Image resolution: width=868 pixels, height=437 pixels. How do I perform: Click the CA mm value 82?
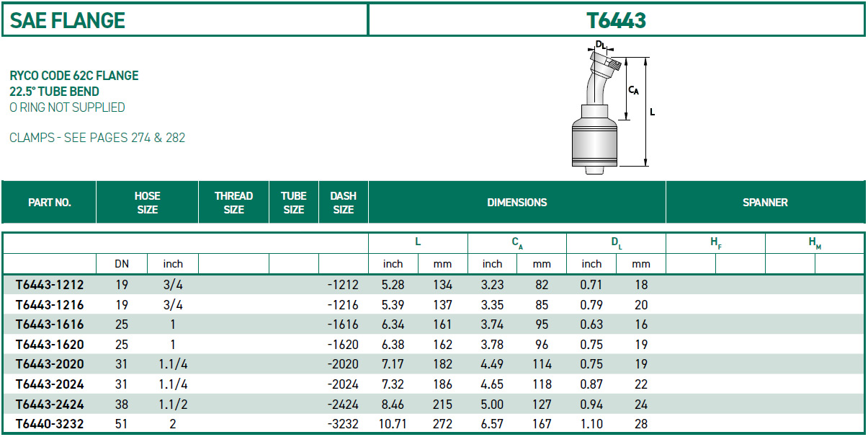(x=542, y=285)
